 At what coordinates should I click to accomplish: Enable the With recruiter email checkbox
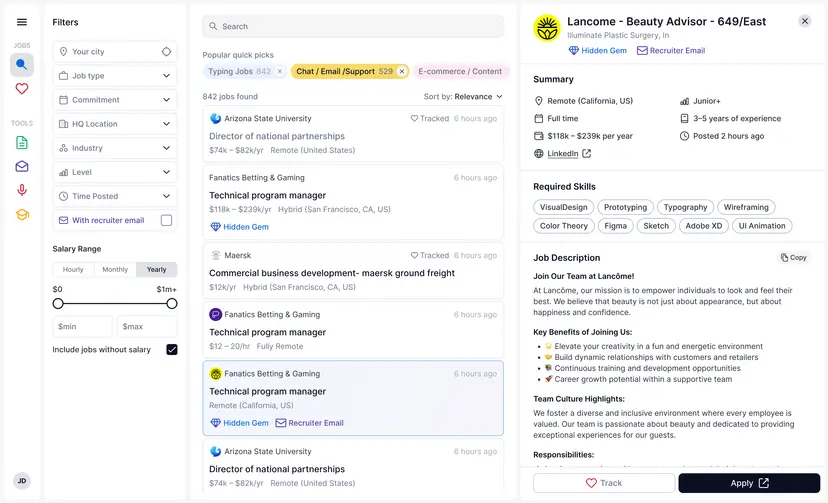coord(166,220)
